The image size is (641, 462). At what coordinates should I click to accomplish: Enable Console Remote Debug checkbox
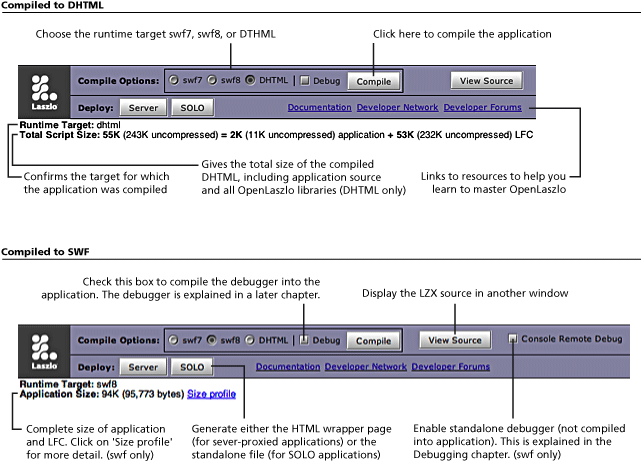pyautogui.click(x=513, y=339)
